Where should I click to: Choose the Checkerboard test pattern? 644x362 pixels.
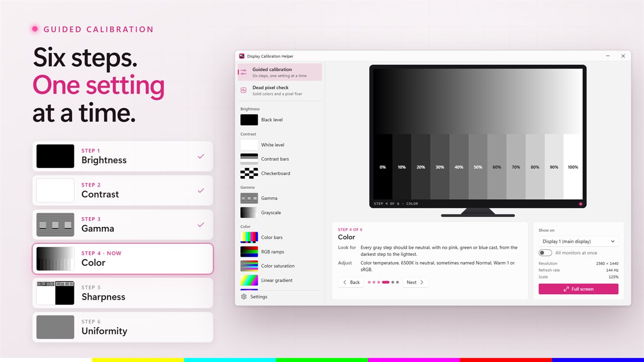point(280,173)
